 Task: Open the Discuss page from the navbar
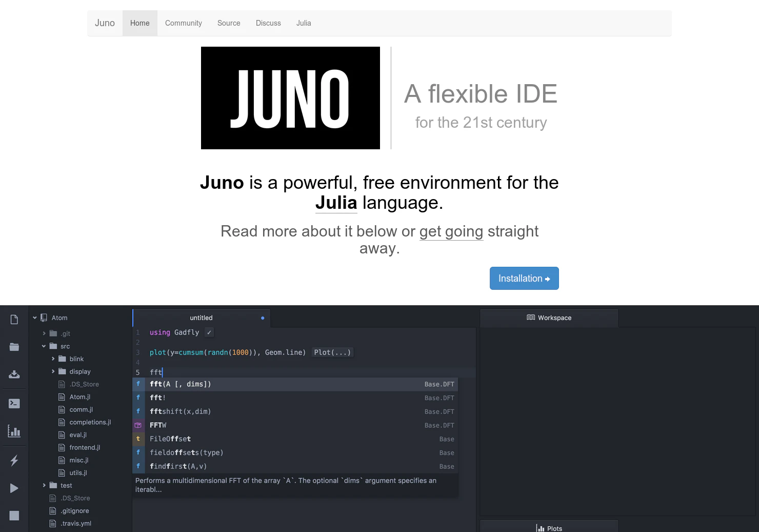click(268, 23)
